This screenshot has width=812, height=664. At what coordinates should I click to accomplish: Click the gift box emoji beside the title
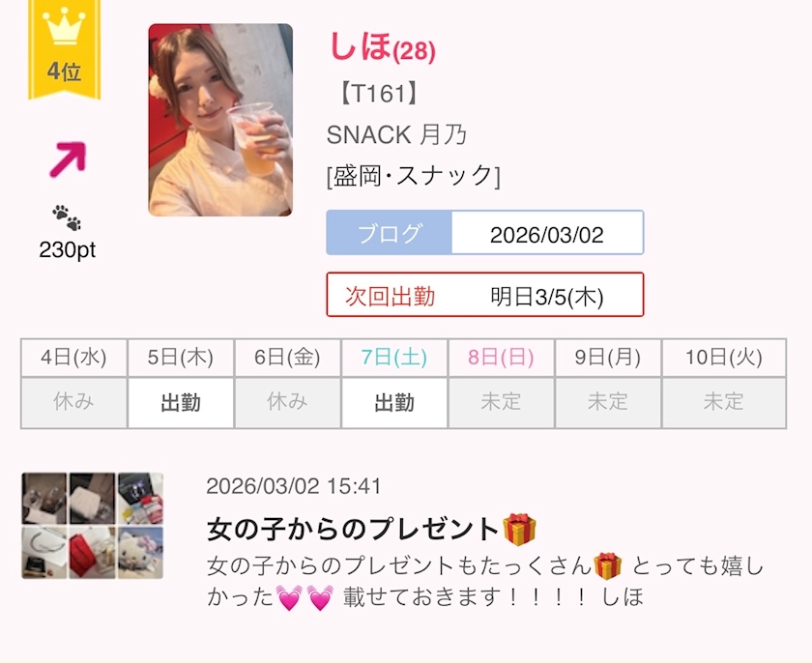[519, 530]
